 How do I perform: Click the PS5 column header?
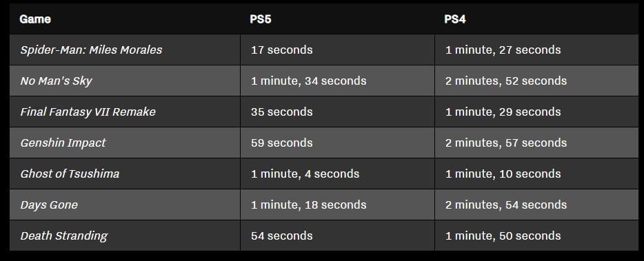[337, 19]
